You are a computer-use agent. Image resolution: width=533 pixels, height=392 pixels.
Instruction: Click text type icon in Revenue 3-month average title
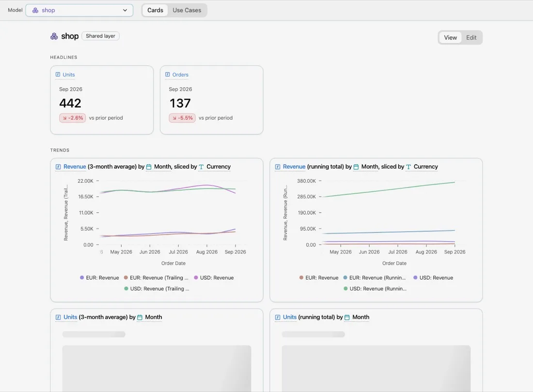click(x=201, y=167)
